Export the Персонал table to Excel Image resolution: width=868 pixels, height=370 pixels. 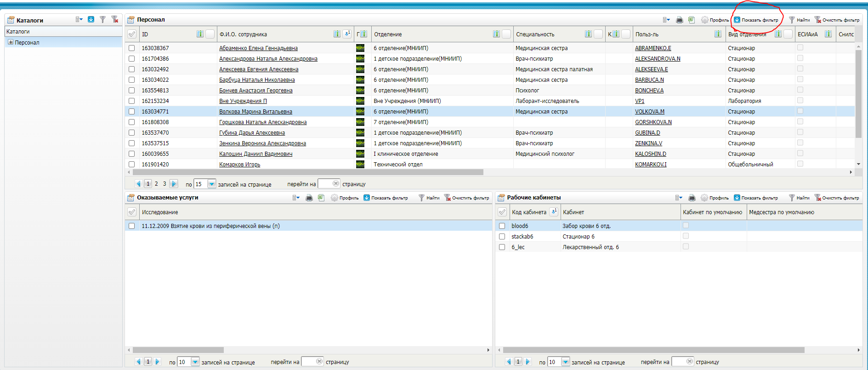point(691,20)
